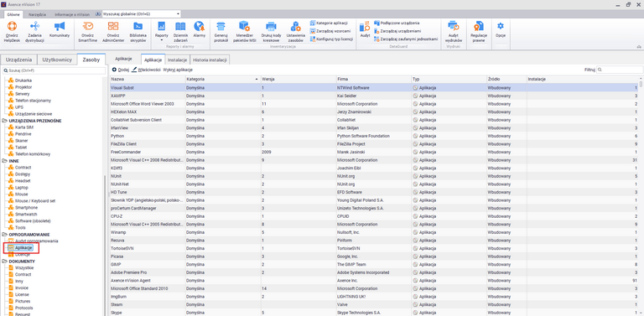
Task: Switch to the Narzędzia ribbon tab
Action: point(38,14)
